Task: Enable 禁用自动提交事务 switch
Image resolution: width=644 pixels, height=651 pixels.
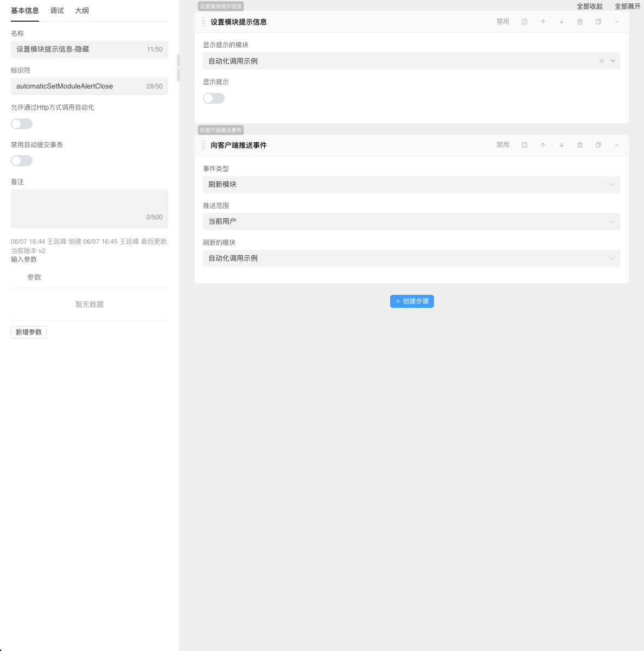Action: click(22, 161)
